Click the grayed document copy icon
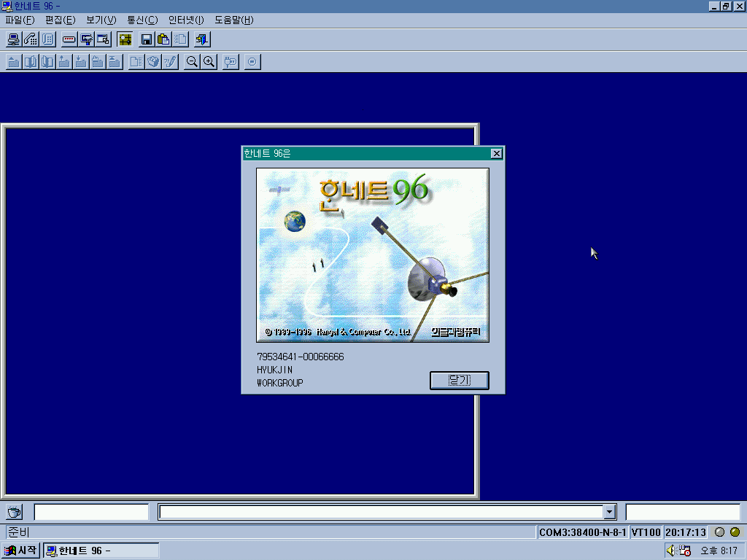Viewport: 747px width, 560px height. 181,39
